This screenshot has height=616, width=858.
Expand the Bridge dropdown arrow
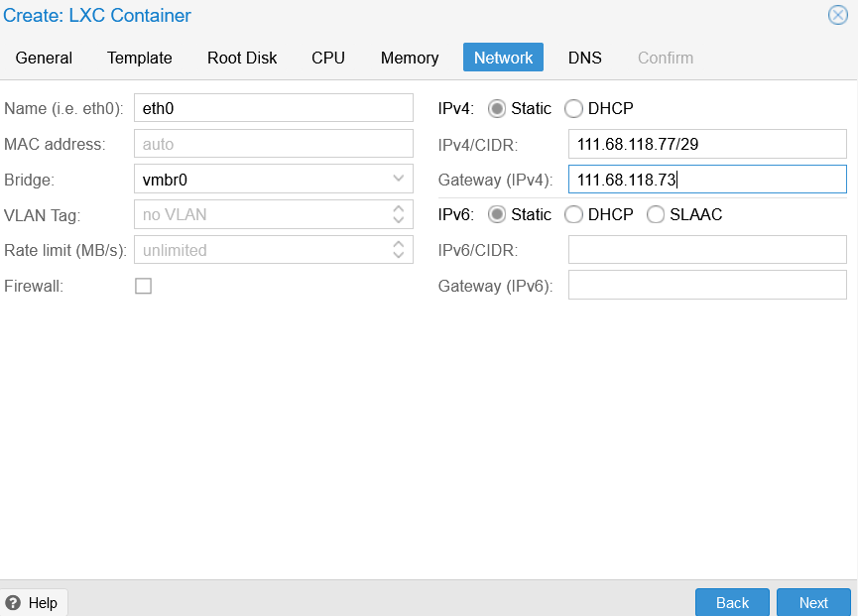pyautogui.click(x=399, y=179)
